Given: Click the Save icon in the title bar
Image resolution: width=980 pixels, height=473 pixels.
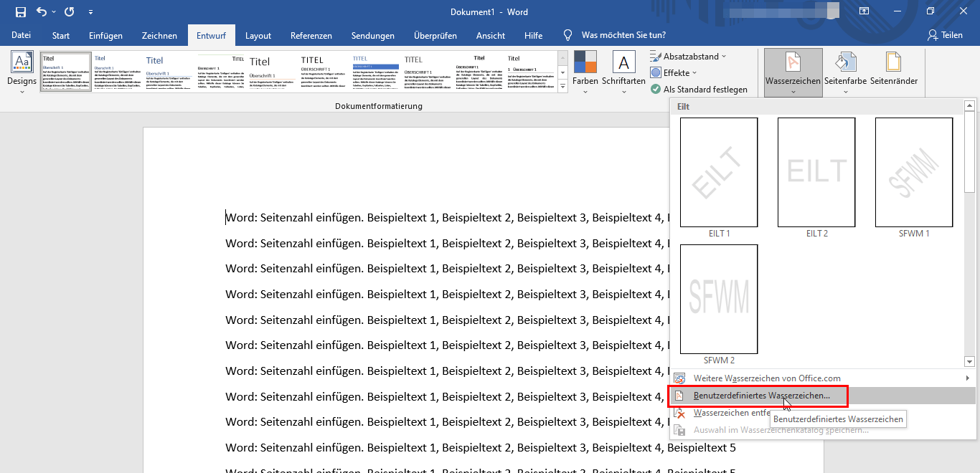Looking at the screenshot, I should pyautogui.click(x=20, y=12).
